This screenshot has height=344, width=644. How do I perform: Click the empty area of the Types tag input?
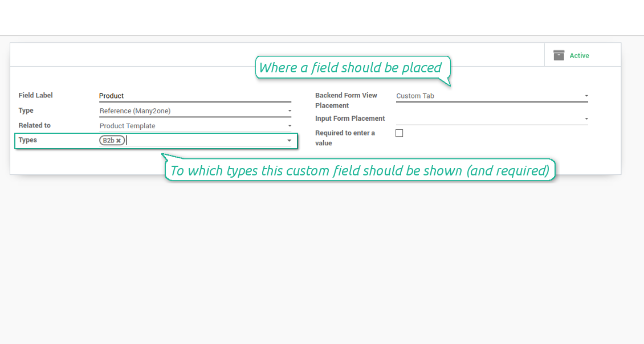205,141
